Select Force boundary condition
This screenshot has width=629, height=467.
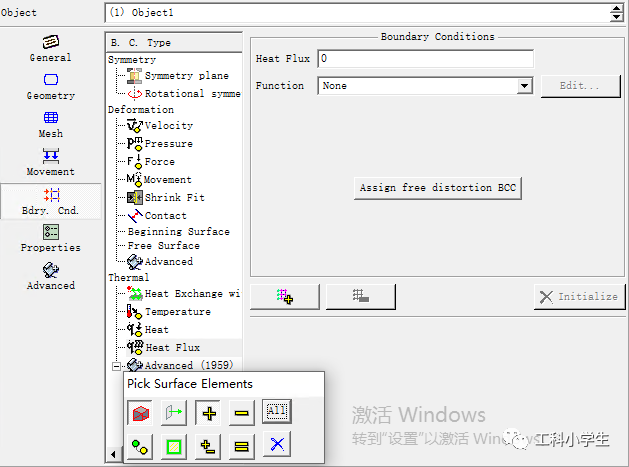[151, 161]
